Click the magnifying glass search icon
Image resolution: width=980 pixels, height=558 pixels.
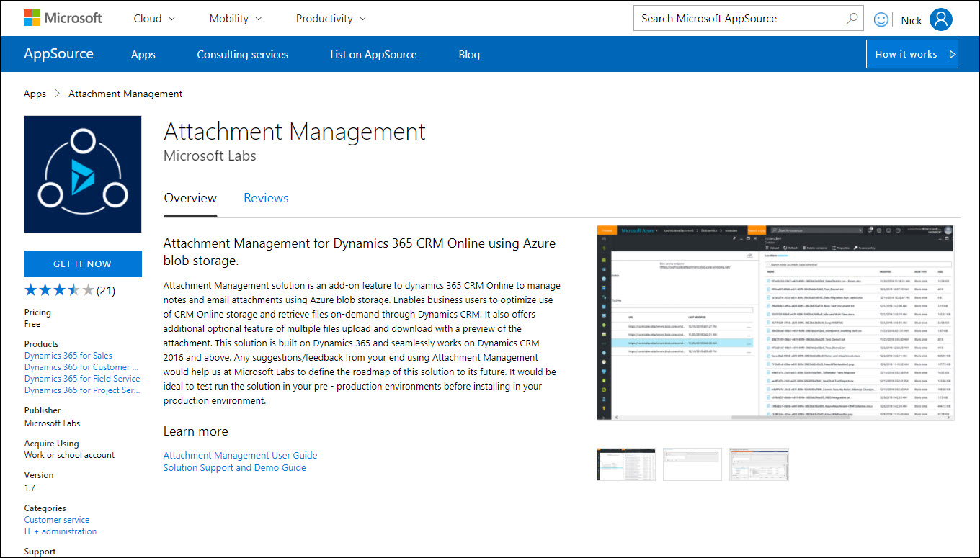[x=851, y=18]
